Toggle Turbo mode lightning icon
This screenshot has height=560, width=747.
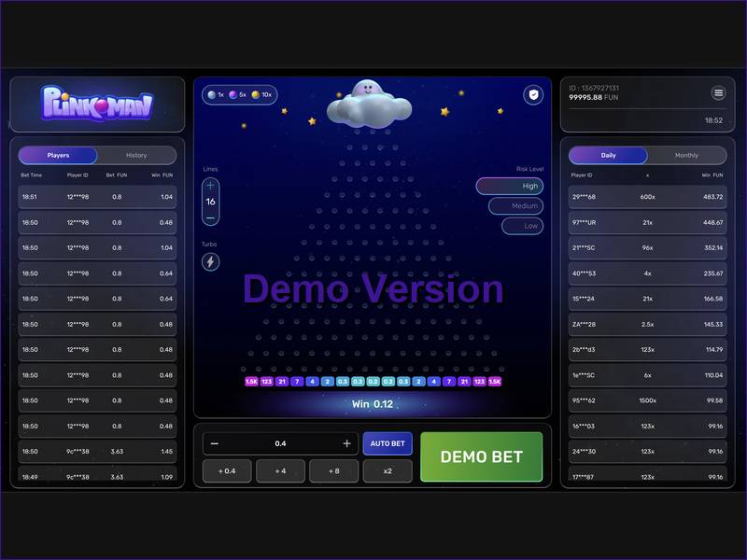click(x=210, y=262)
